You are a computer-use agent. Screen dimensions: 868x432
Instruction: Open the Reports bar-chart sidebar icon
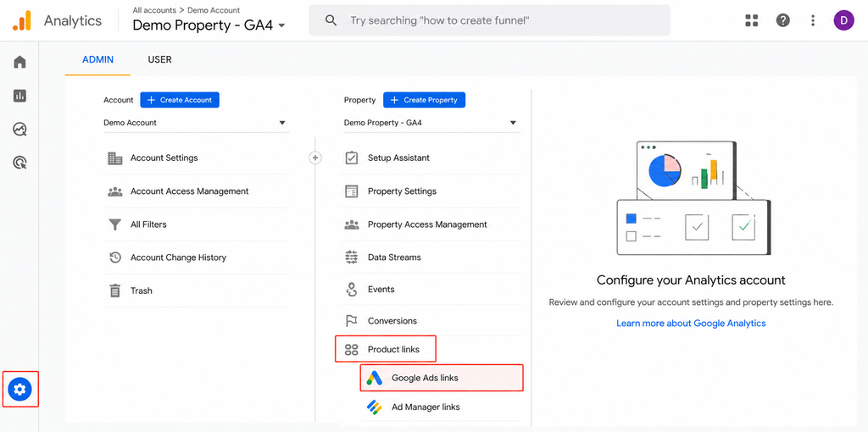point(20,96)
